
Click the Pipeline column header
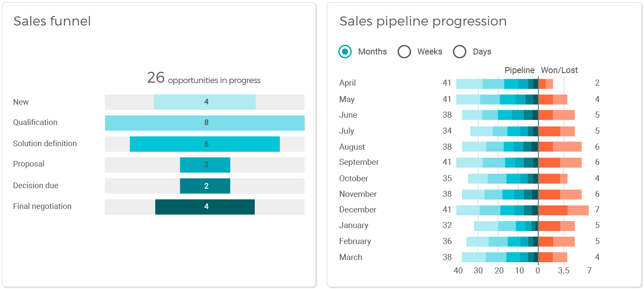click(519, 70)
